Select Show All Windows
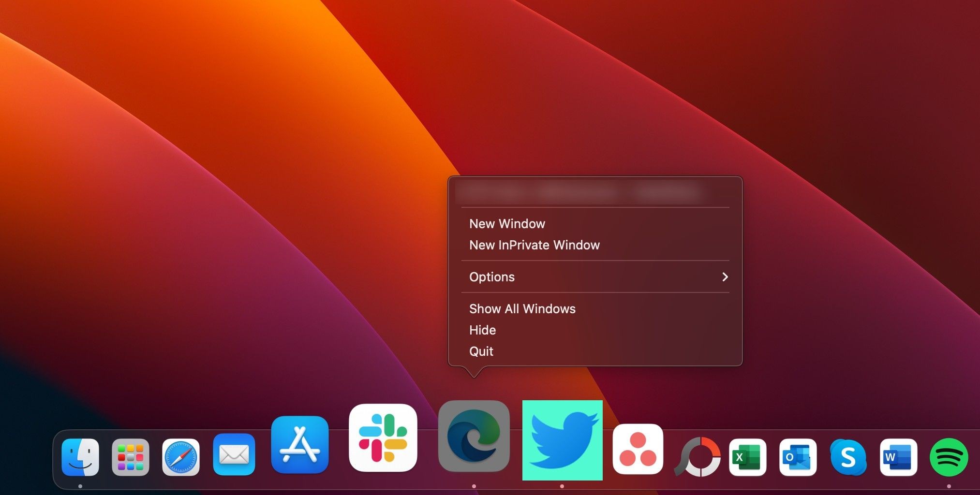980x495 pixels. pyautogui.click(x=595, y=309)
